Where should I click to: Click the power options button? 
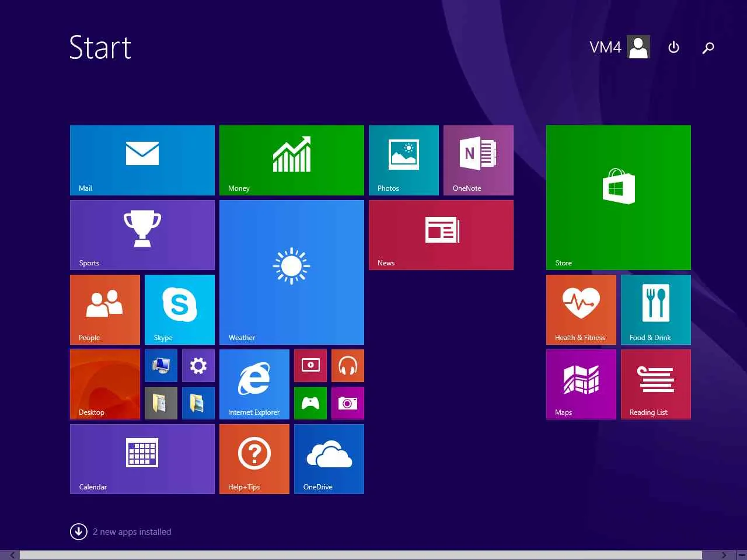673,47
